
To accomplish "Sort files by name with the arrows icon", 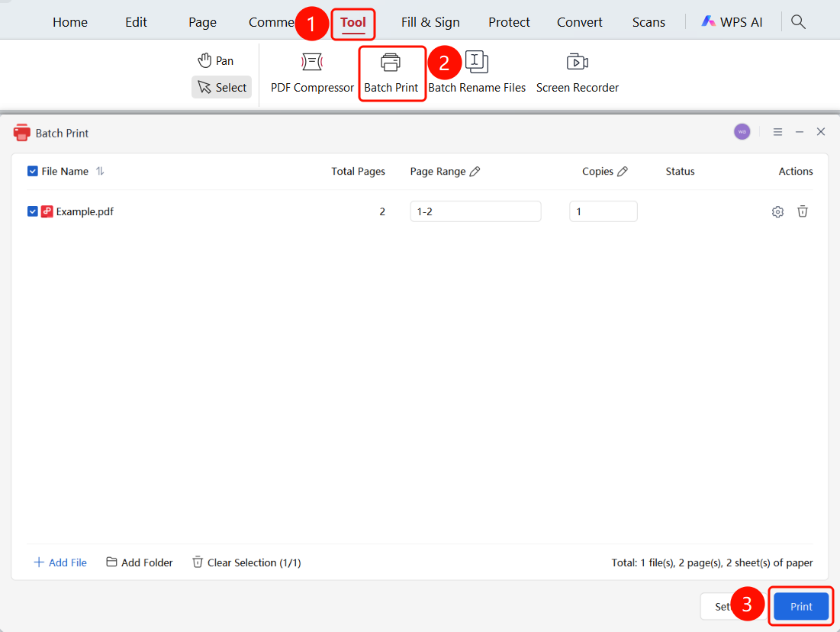I will [x=100, y=172].
